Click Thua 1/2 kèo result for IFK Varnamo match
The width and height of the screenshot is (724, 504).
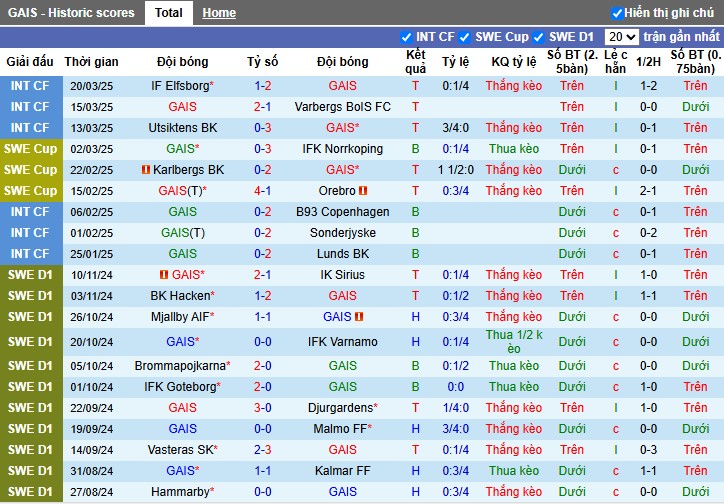[514, 342]
